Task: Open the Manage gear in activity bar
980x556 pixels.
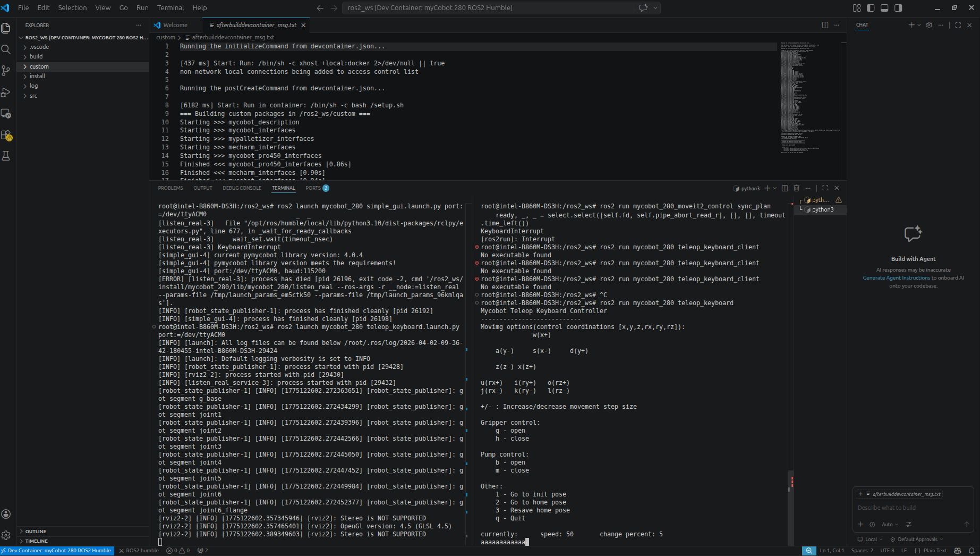Action: (6, 535)
